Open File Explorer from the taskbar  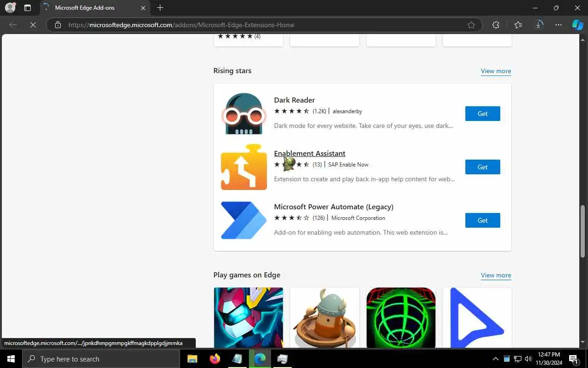[192, 359]
